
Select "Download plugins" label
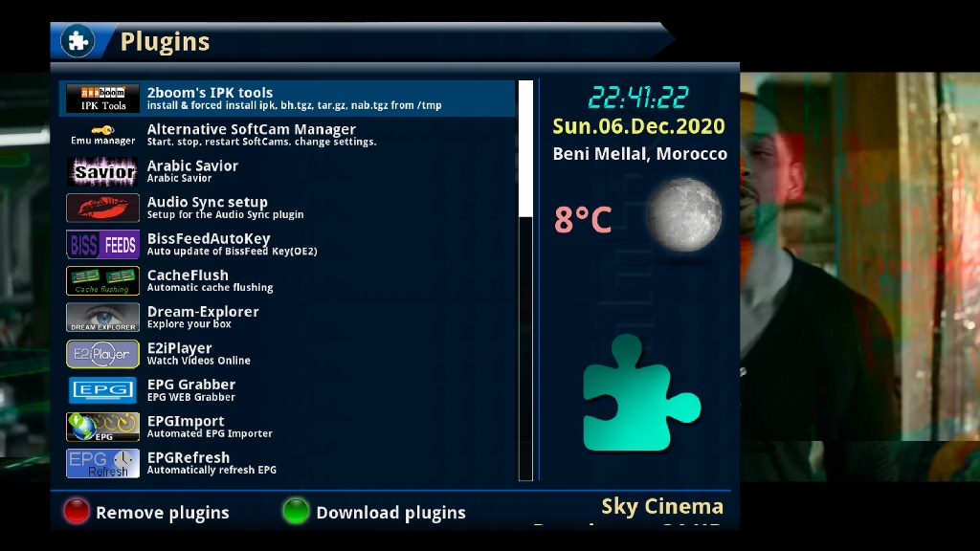click(x=390, y=513)
